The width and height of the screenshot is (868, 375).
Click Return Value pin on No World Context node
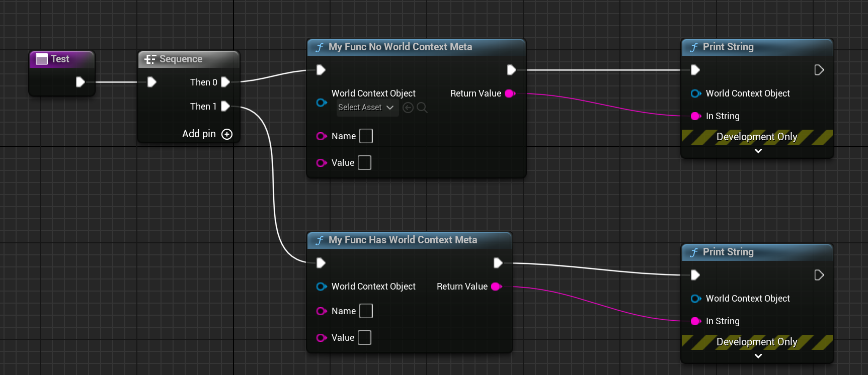coord(510,93)
